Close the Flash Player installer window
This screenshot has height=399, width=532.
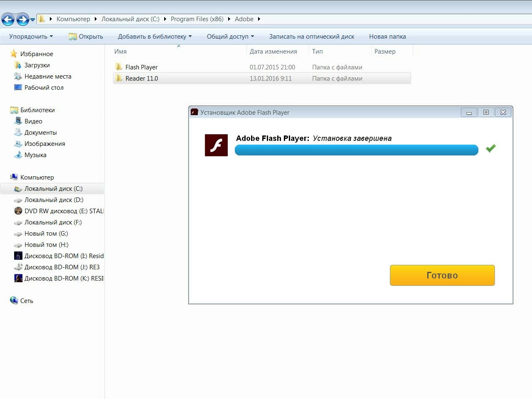coord(503,112)
